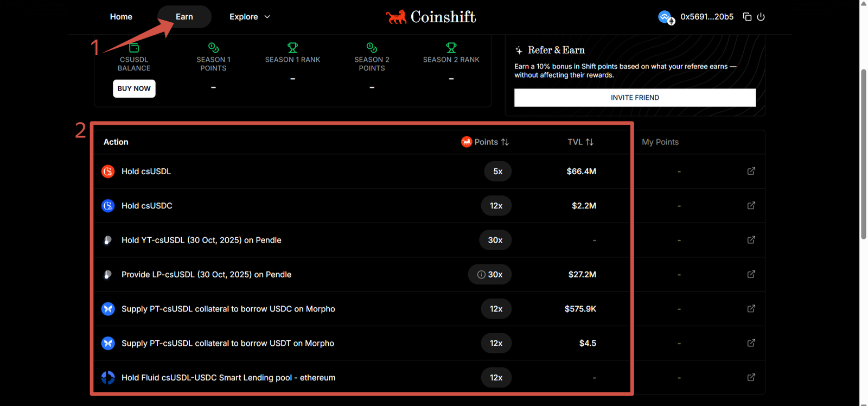Open external link for borrow USDT Morpho row

(751, 343)
